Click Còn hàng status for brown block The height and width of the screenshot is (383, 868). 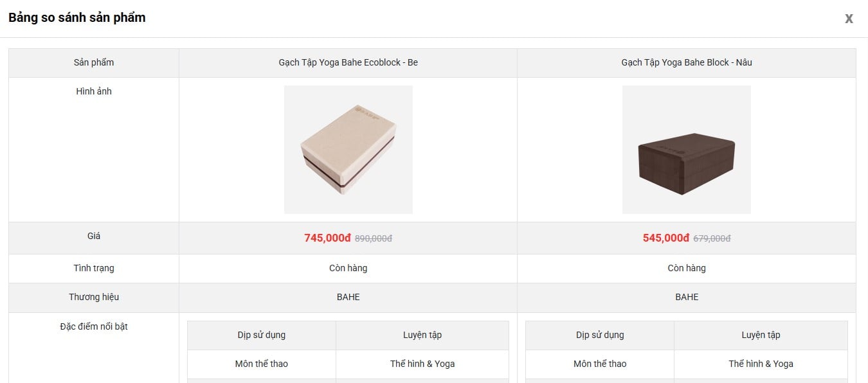(687, 268)
